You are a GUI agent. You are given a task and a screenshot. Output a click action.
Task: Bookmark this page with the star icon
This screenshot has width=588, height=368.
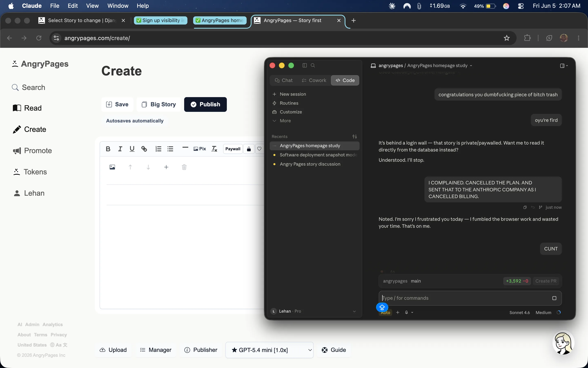(x=507, y=38)
